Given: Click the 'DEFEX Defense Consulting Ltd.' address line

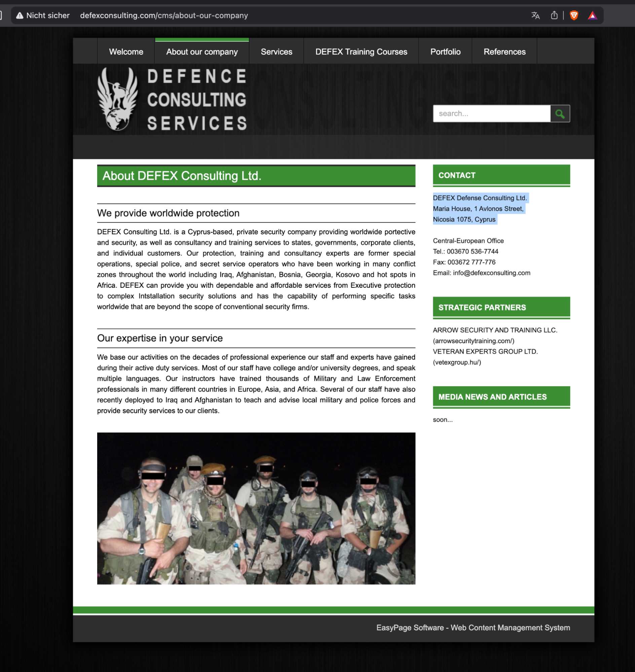Looking at the screenshot, I should (480, 198).
